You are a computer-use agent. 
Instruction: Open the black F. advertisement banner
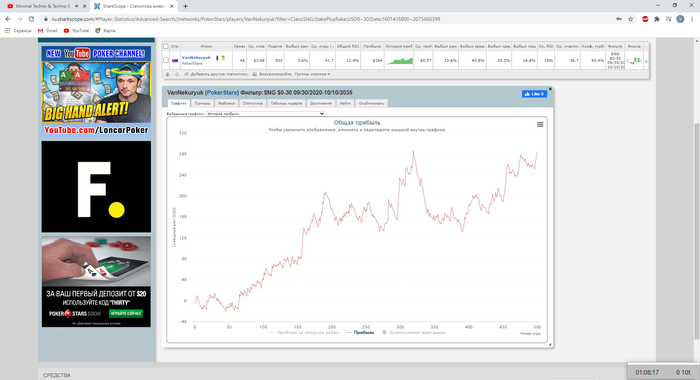(96, 187)
